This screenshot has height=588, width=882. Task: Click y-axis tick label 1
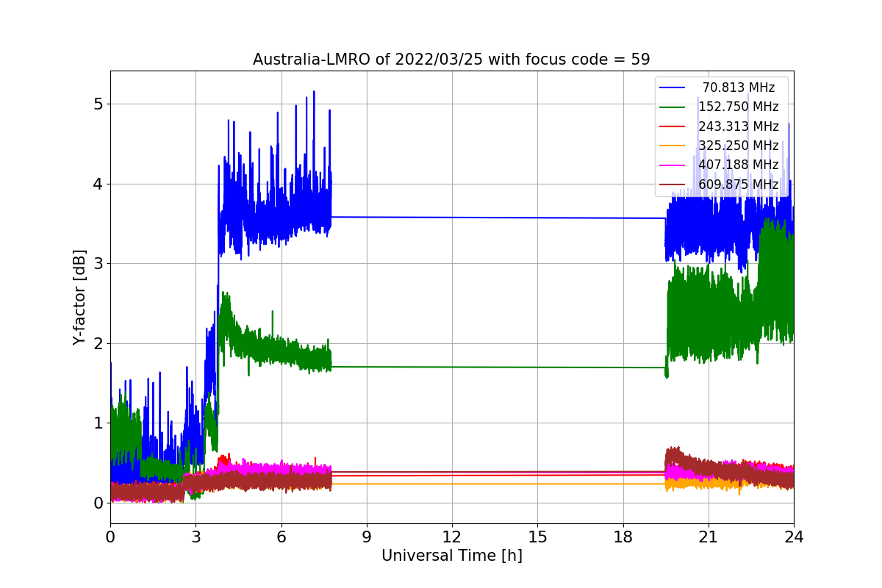pyautogui.click(x=98, y=423)
